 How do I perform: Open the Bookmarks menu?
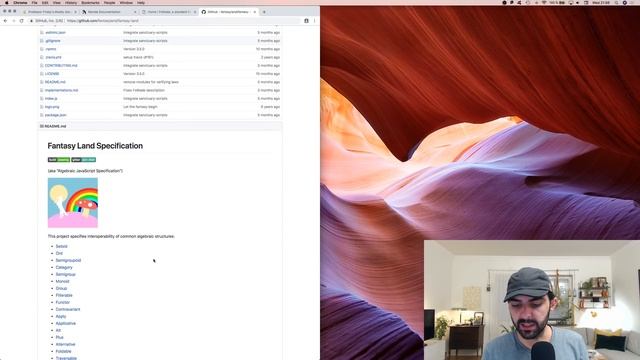(x=90, y=2)
